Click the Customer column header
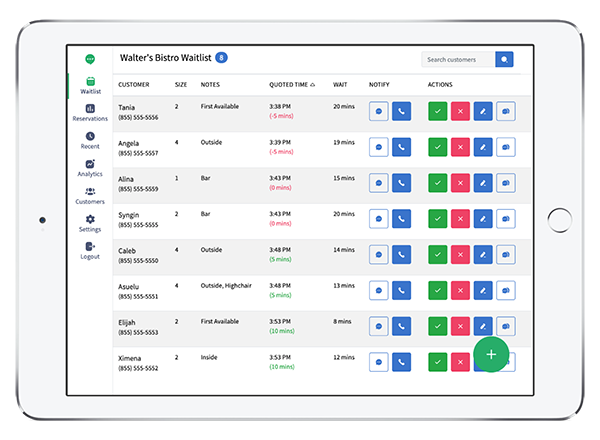 [x=134, y=85]
